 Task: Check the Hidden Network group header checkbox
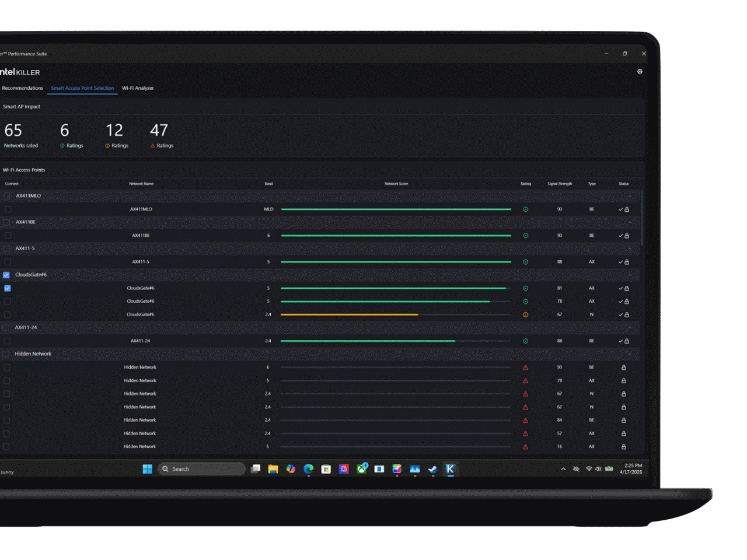click(x=6, y=354)
